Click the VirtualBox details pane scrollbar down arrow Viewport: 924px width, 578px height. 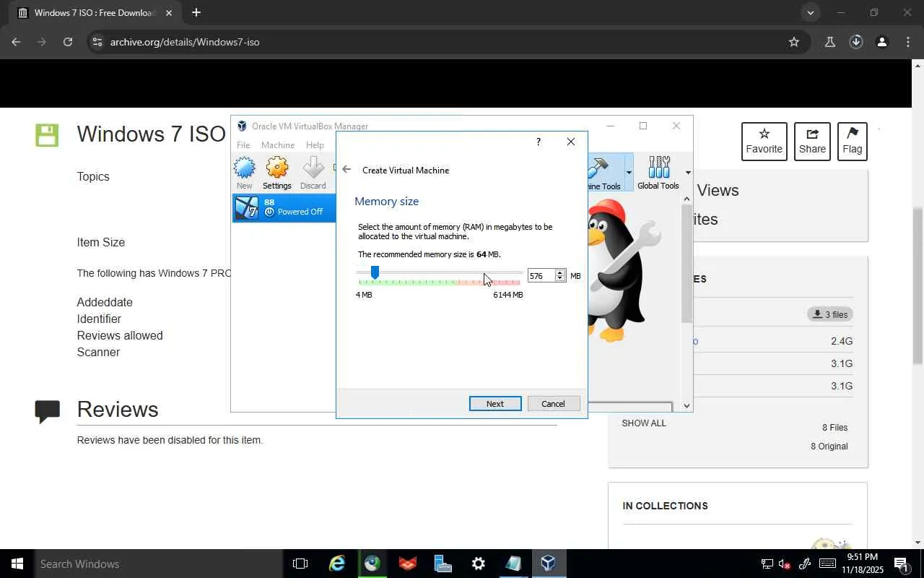[x=687, y=405]
